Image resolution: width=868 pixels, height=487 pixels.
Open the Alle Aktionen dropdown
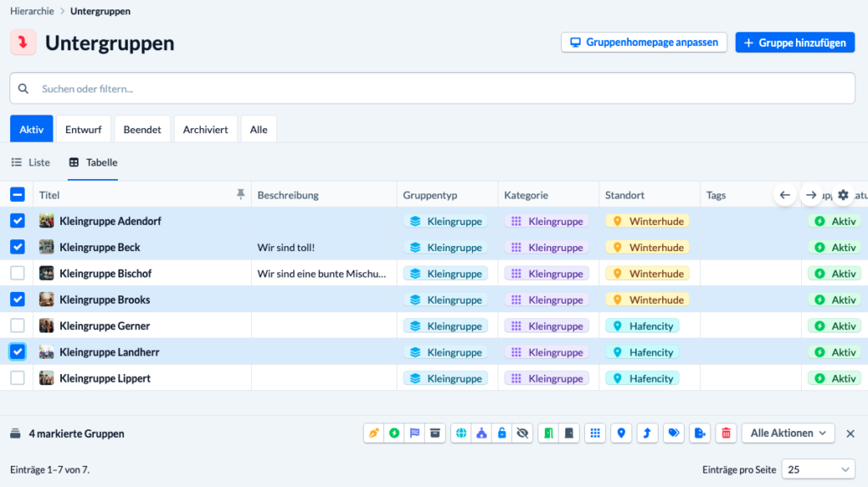coord(788,434)
